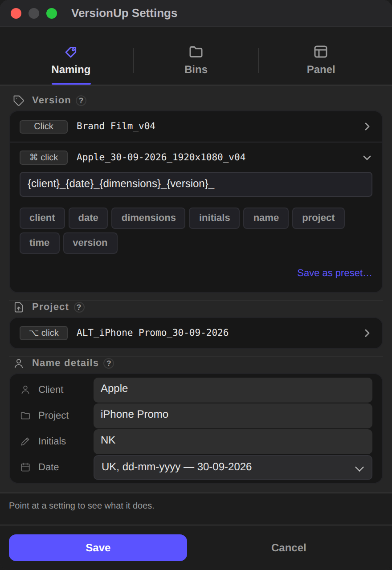The height and width of the screenshot is (570, 392).
Task: Insert the date token
Action: click(x=88, y=218)
